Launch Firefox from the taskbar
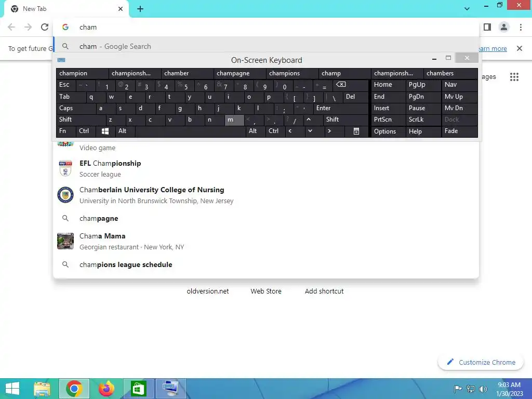The height and width of the screenshot is (399, 532). (106, 389)
